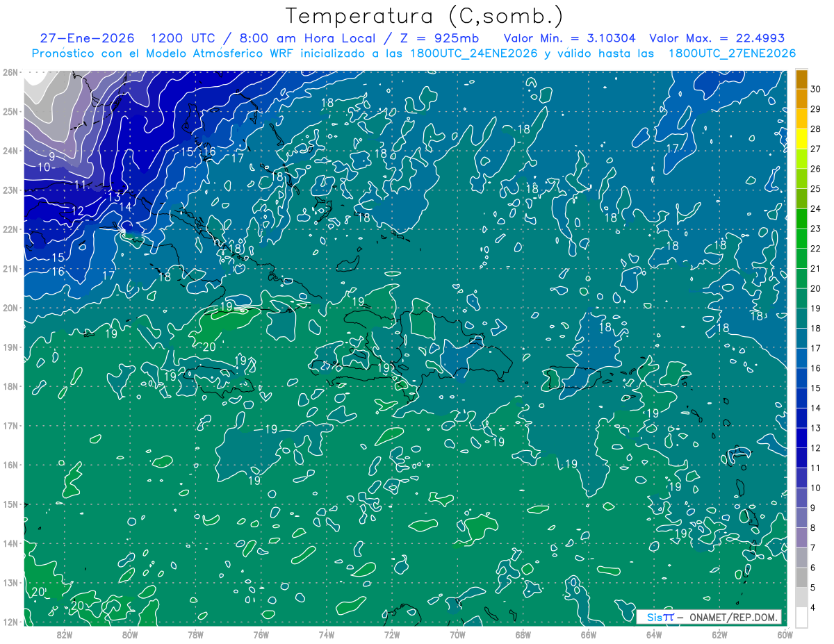The height and width of the screenshot is (644, 834).
Task: Click the 16N latitude axis label
Action: (x=10, y=465)
